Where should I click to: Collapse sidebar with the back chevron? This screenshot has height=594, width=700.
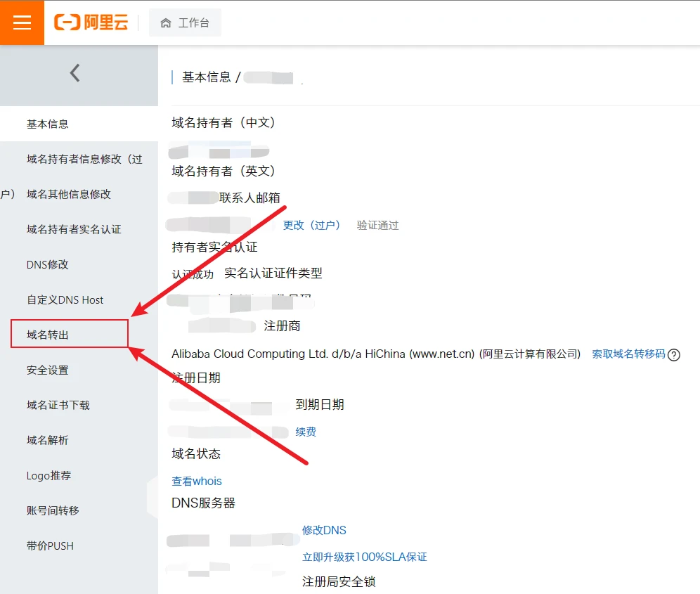(x=75, y=73)
